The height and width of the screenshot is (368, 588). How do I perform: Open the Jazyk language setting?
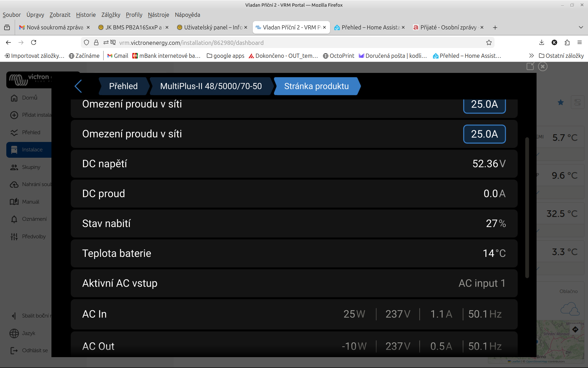click(22, 333)
